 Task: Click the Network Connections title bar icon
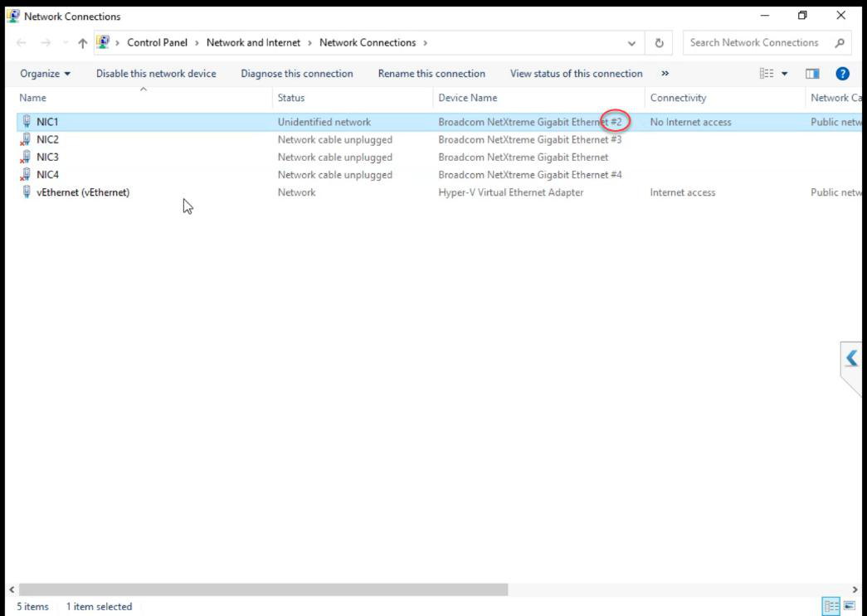13,16
